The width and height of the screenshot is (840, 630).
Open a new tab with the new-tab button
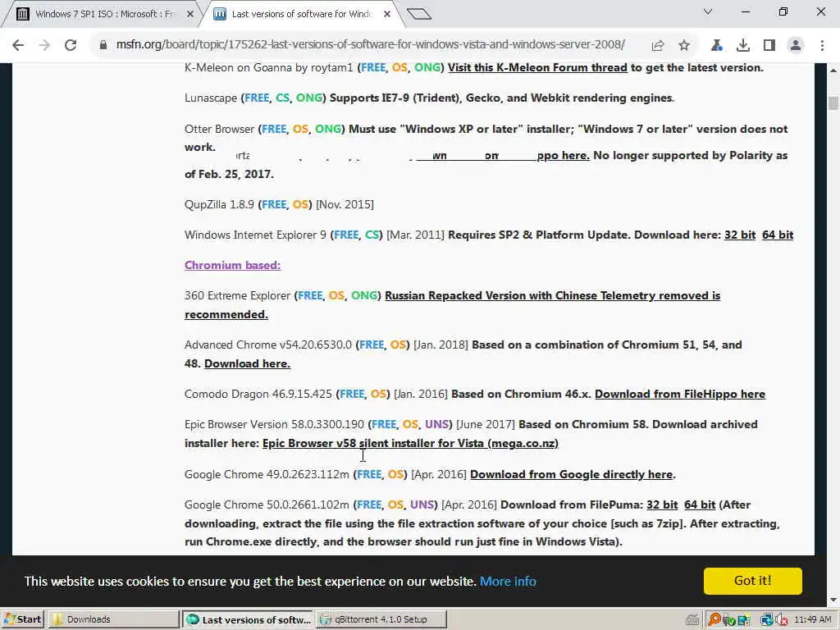tap(419, 14)
